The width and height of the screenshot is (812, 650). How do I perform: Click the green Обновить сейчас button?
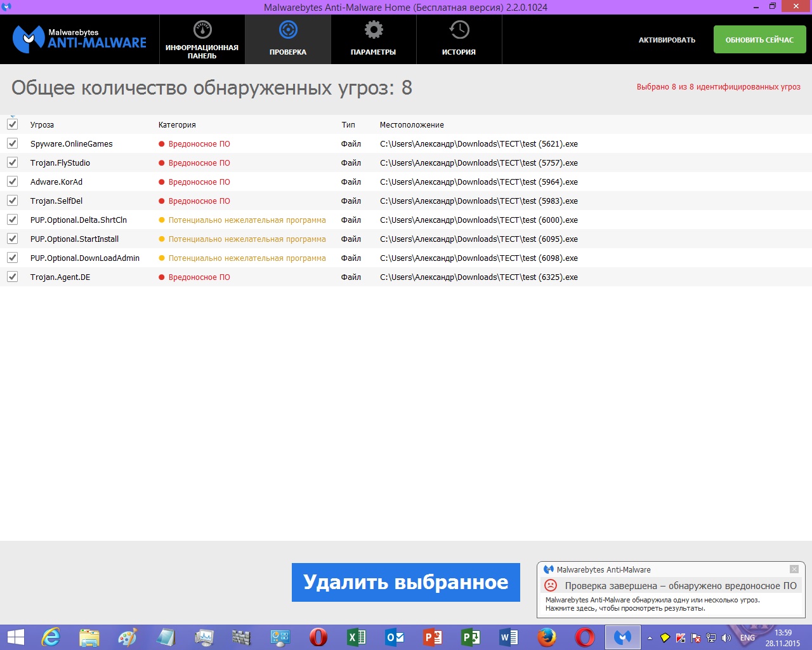[759, 39]
